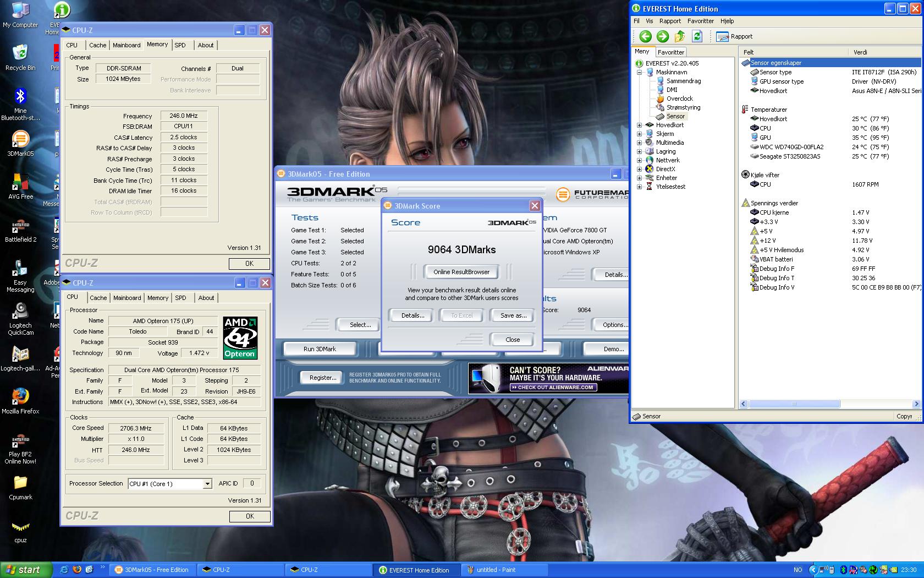Open cpuz desktop shortcut
This screenshot has width=924, height=578.
click(x=20, y=531)
